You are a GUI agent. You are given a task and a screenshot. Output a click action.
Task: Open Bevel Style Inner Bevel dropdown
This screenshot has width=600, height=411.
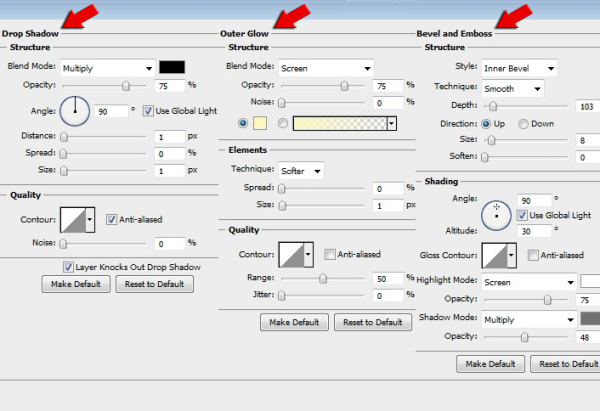pos(520,68)
